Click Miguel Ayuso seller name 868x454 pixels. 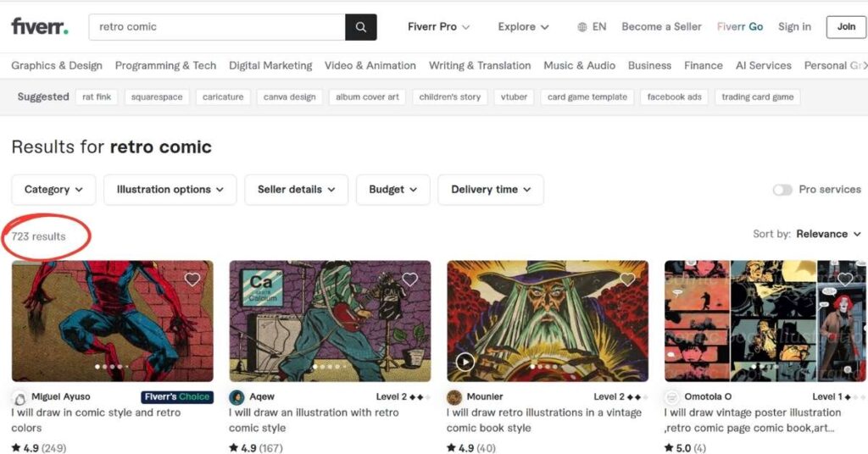coord(61,397)
